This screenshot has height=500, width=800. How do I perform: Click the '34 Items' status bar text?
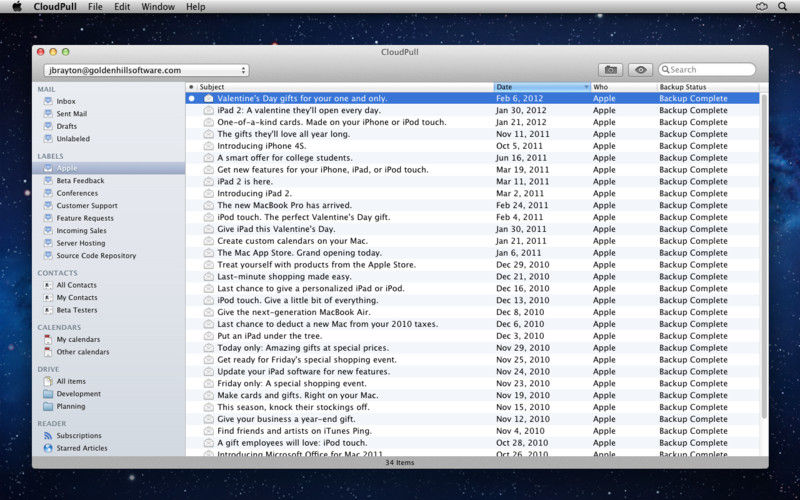(399, 463)
